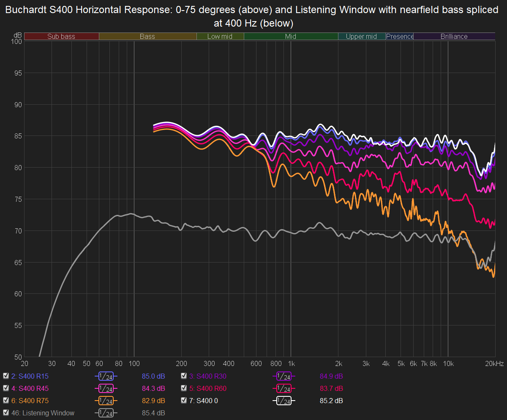
Task: Select the '7: S400 0' legend label
Action: pos(204,401)
